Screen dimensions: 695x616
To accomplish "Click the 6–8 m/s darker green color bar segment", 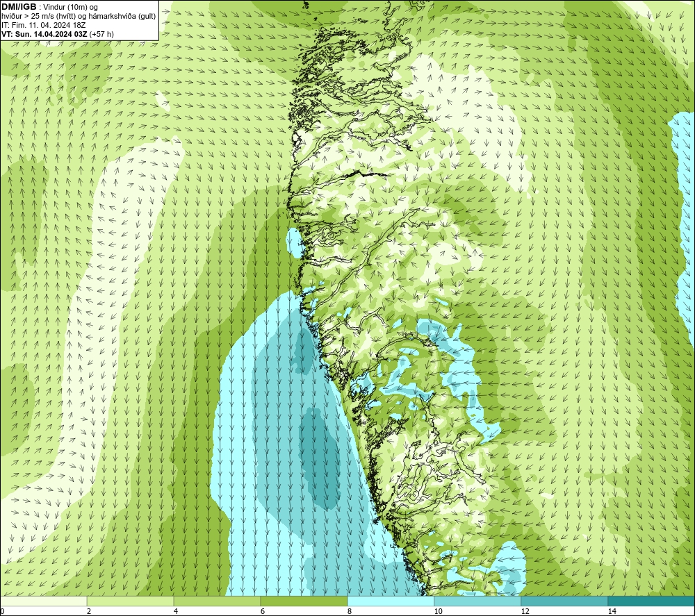I will point(304,601).
